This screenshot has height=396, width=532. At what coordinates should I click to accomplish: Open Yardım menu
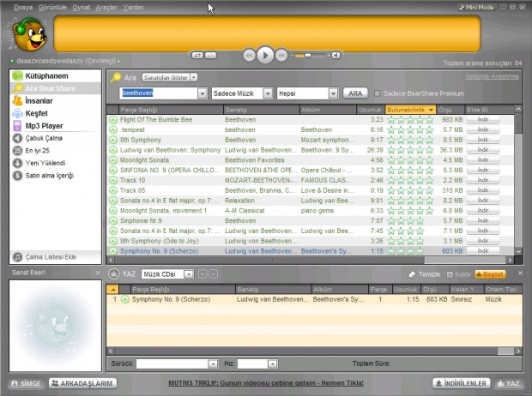133,7
